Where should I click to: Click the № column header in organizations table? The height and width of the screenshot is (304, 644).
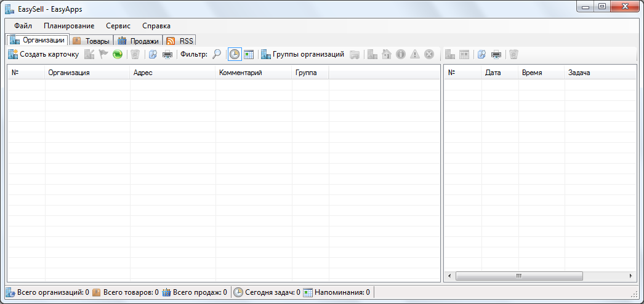pyautogui.click(x=26, y=73)
